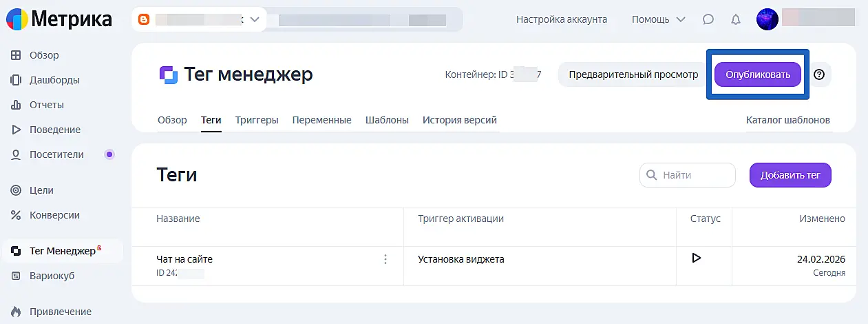
Task: Open Цели in the sidebar
Action: coord(41,190)
